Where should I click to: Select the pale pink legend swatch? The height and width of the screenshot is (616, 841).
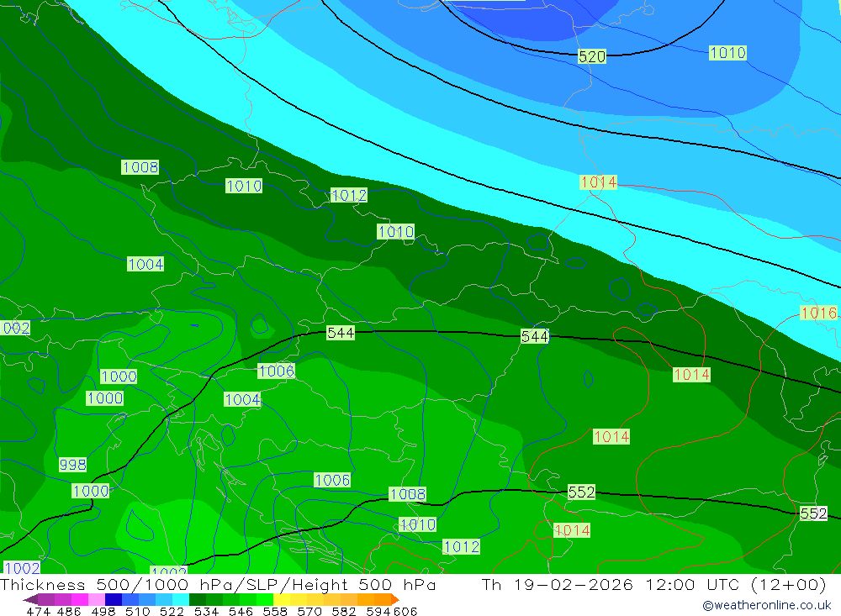[x=97, y=599]
